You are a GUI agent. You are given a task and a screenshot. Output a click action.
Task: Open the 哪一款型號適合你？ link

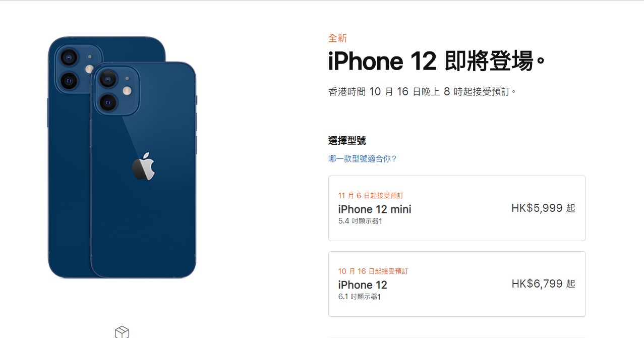click(x=363, y=159)
